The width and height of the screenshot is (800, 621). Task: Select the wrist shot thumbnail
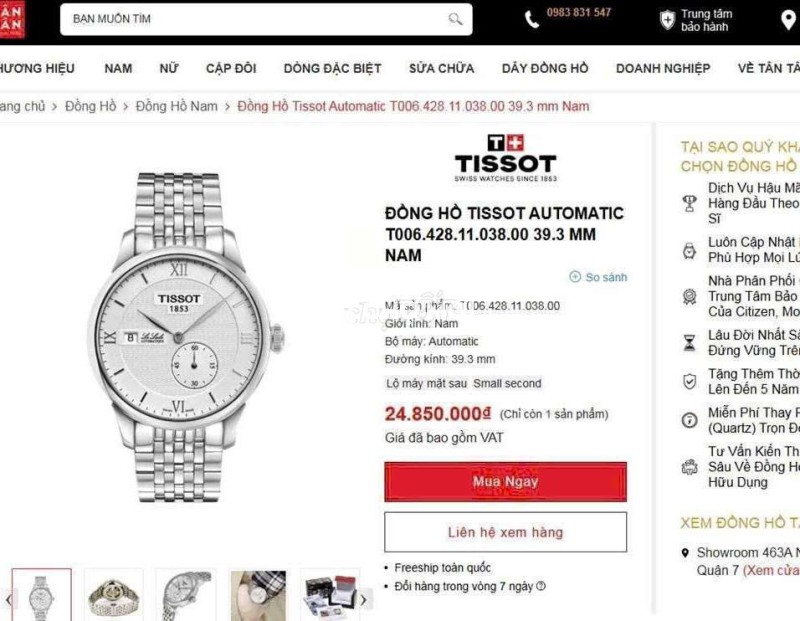258,595
